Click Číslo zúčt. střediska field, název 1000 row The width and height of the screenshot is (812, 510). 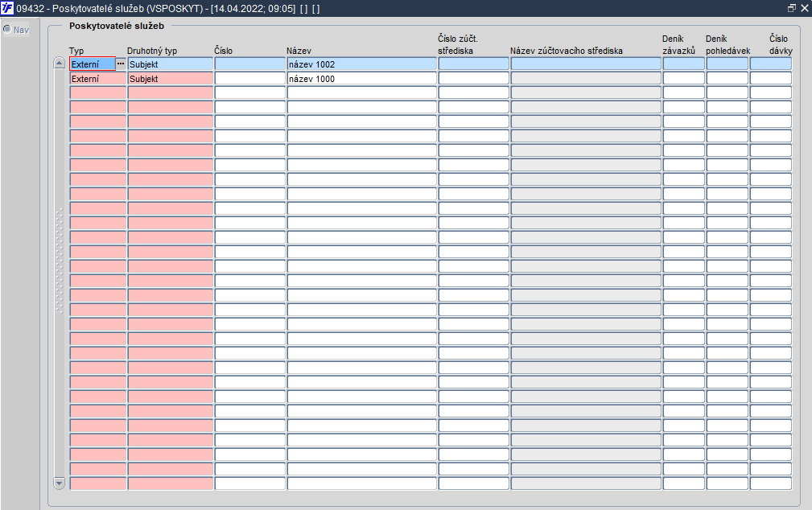(474, 79)
